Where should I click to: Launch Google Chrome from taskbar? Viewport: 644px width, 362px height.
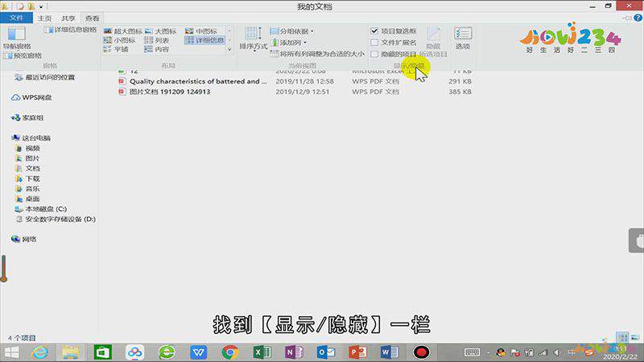[x=230, y=352]
